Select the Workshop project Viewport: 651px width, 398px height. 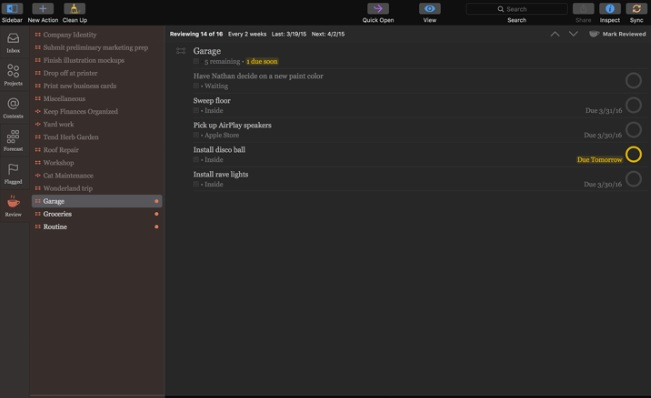coord(97,163)
